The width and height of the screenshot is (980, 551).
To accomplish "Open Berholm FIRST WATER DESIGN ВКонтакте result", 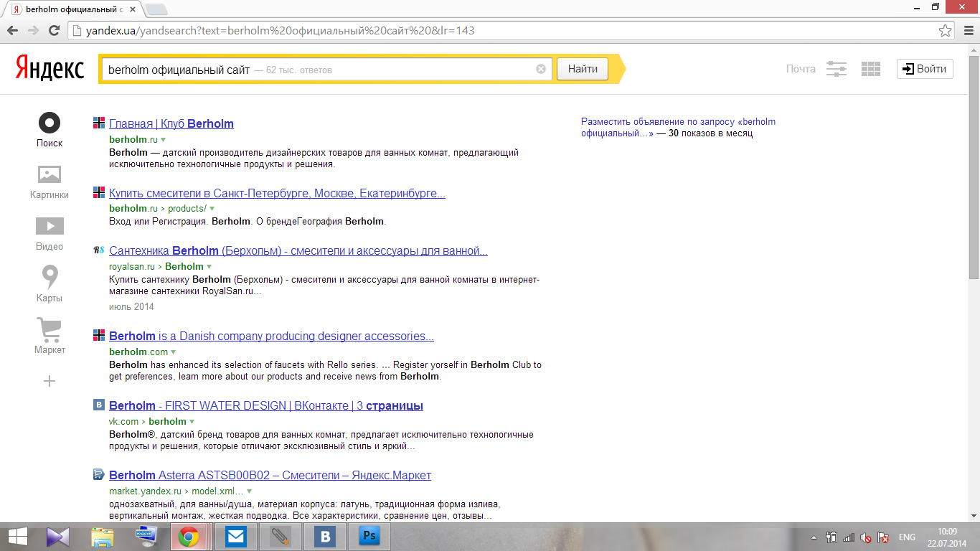I will tap(266, 405).
